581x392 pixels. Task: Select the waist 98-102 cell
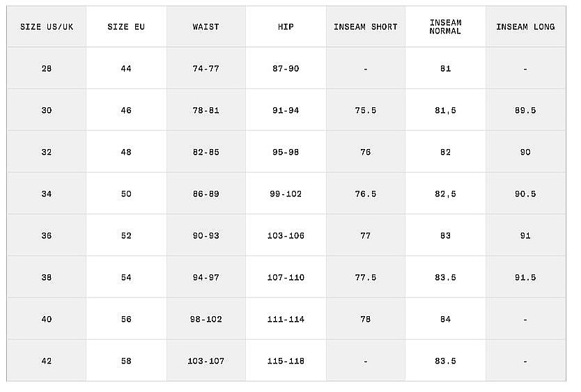(206, 320)
